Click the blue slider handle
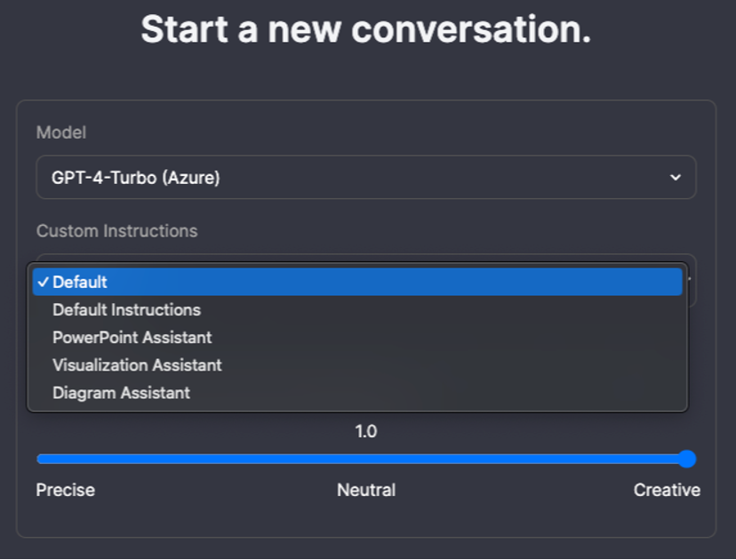The width and height of the screenshot is (736, 560). click(x=688, y=460)
